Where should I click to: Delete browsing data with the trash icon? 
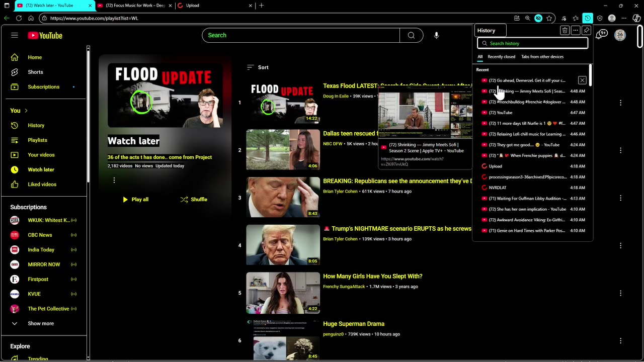pos(565,30)
